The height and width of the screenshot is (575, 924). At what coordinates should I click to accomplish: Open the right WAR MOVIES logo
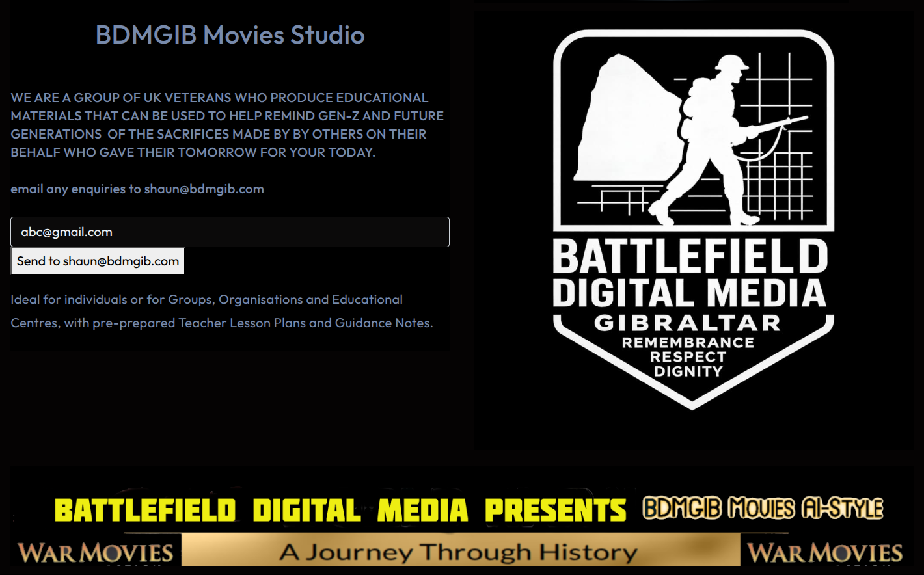point(825,553)
